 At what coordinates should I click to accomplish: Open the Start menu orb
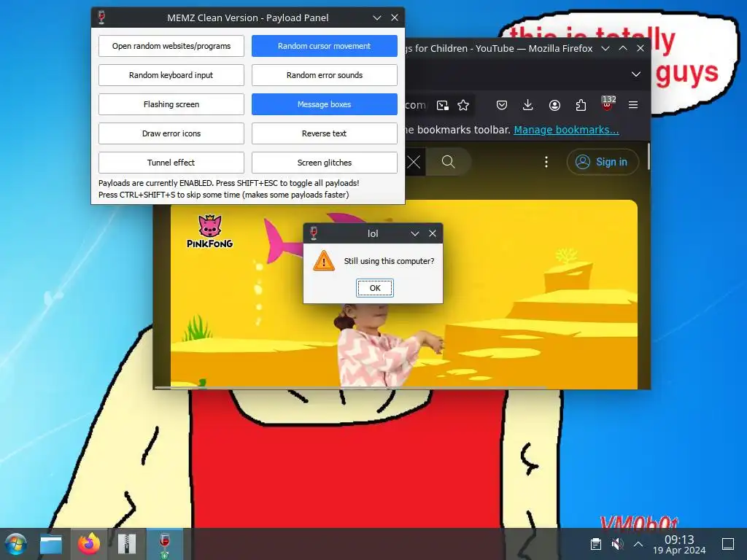pos(16,544)
